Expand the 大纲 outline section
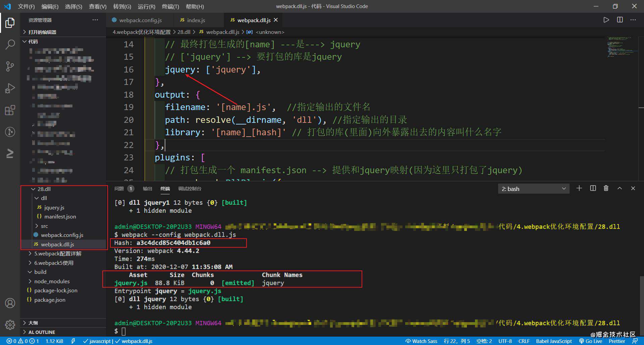The height and width of the screenshot is (345, 644). point(63,323)
